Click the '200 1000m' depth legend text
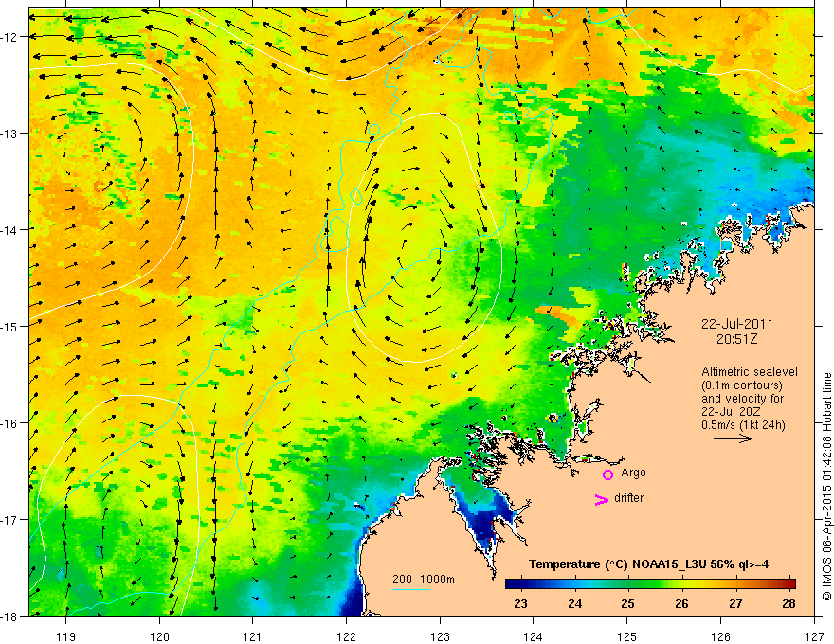Screen dimensions: 834x644 point(424,580)
